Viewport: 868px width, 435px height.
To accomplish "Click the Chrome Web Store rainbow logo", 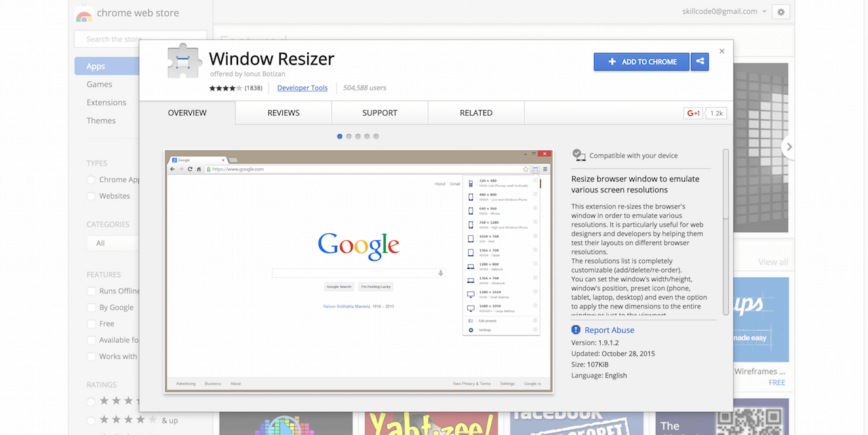I will click(84, 14).
